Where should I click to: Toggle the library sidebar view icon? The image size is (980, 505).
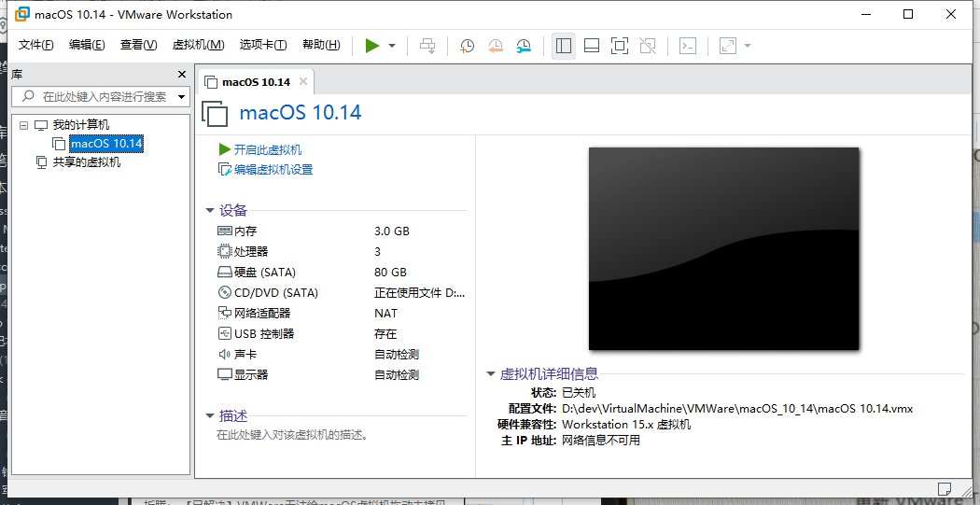pyautogui.click(x=564, y=46)
